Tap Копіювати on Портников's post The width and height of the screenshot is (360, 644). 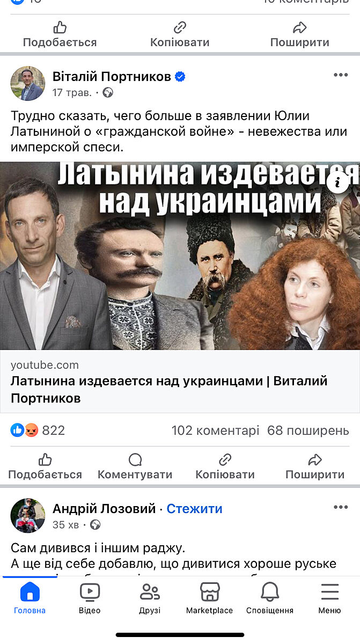[225, 467]
